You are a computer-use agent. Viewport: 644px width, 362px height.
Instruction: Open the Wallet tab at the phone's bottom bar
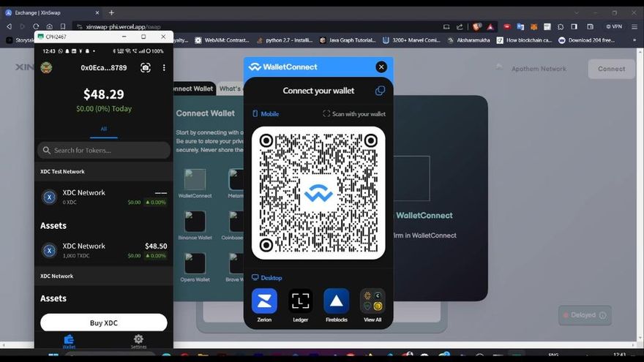coord(69,341)
